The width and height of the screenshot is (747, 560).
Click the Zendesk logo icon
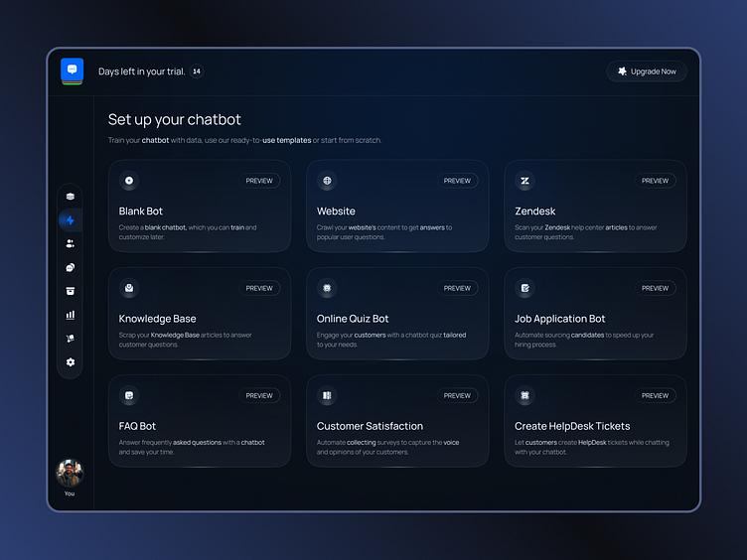524,181
